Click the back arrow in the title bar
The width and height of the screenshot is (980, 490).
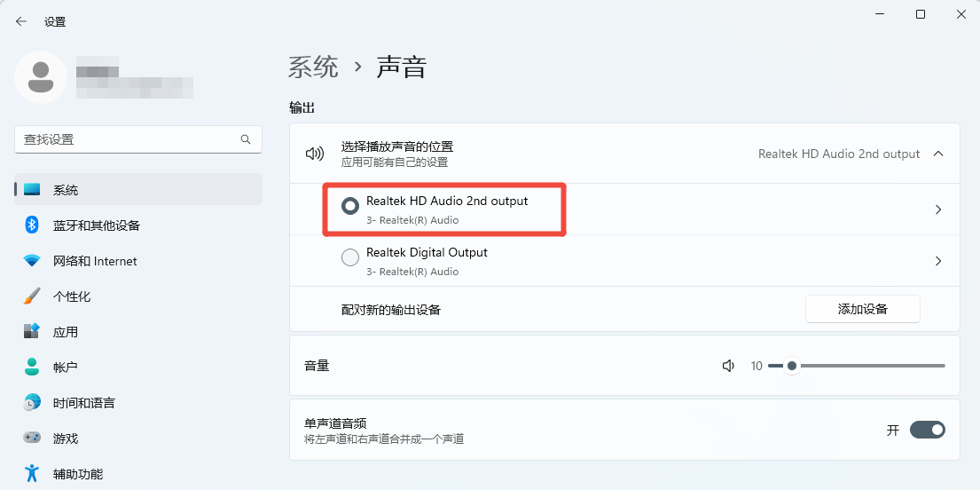point(21,21)
